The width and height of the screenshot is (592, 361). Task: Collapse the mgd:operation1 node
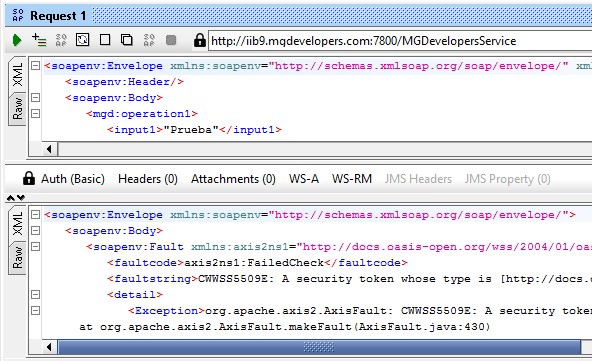point(35,113)
